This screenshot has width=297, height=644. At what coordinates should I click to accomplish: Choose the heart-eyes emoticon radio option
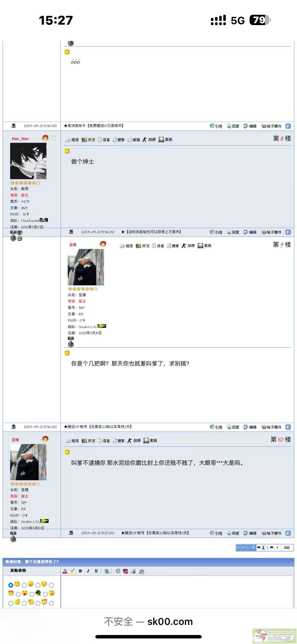pyautogui.click(x=52, y=585)
